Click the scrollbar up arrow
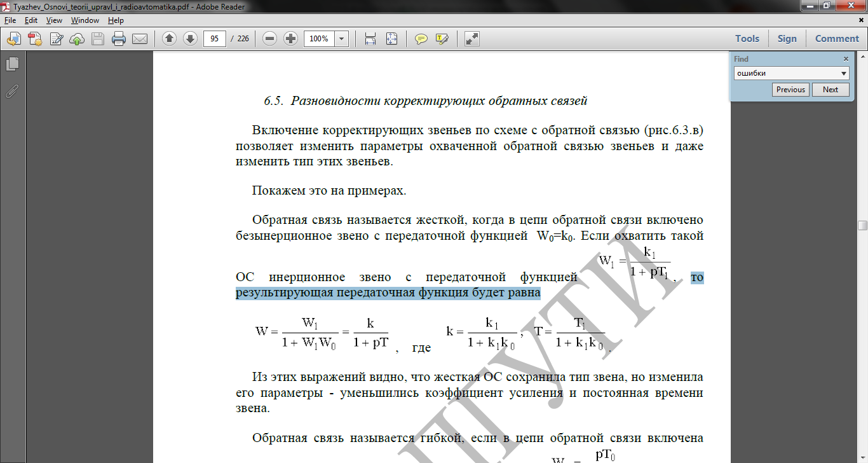 pos(862,55)
